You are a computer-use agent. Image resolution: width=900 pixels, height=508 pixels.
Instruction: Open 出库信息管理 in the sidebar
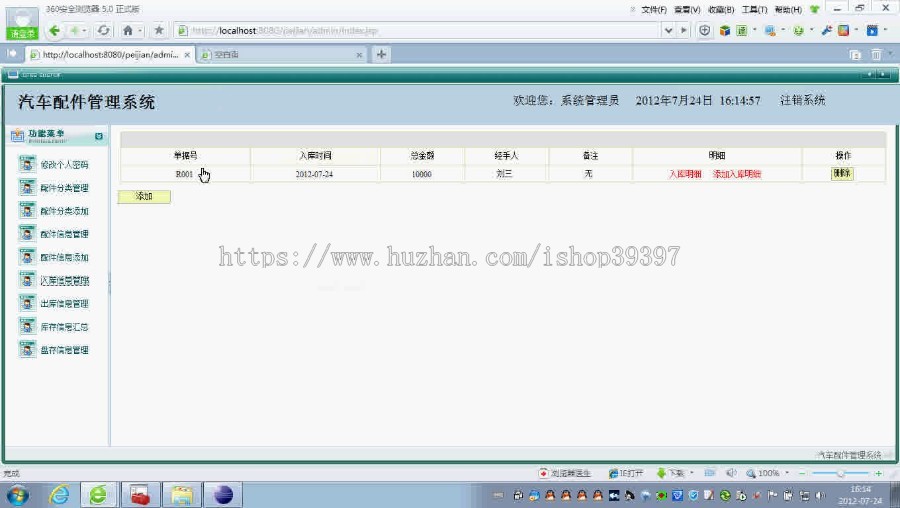click(64, 304)
